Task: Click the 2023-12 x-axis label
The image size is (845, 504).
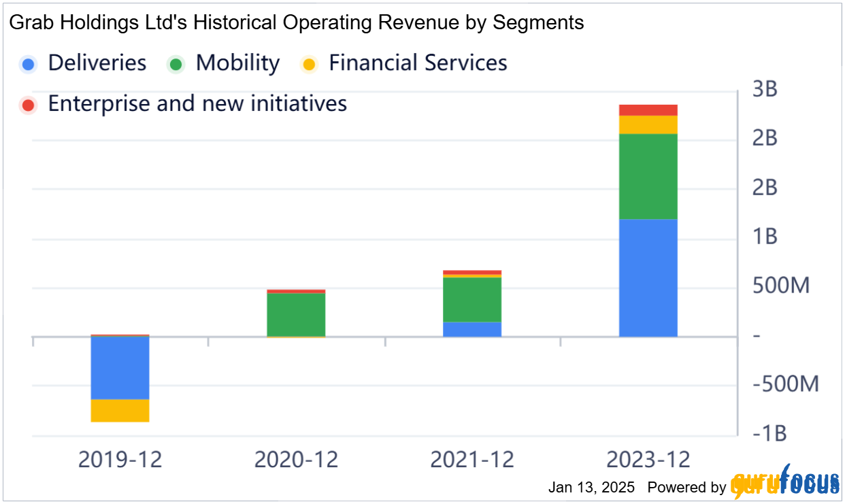Action: (648, 460)
